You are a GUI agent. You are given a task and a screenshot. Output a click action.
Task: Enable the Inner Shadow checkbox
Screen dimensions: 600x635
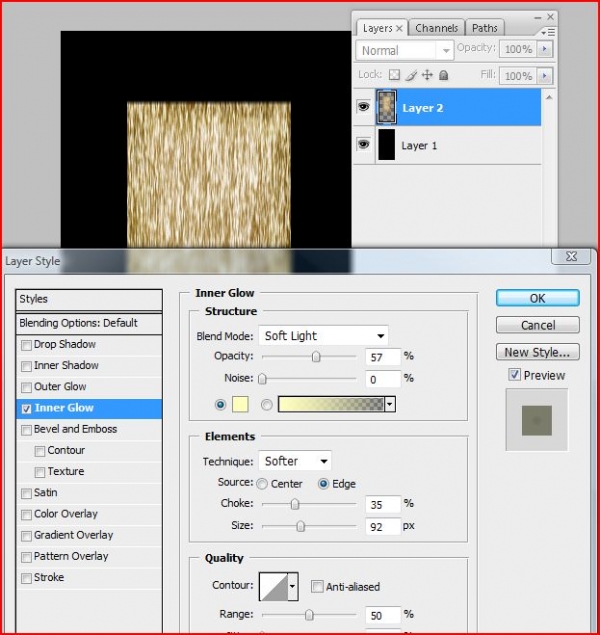click(26, 366)
